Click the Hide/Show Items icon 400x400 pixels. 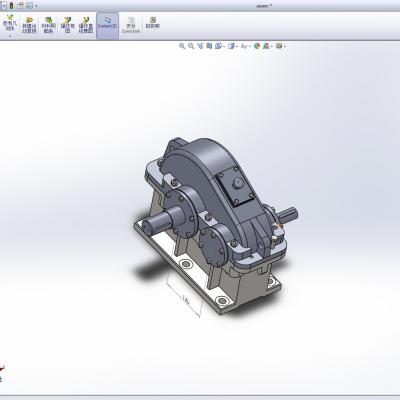tap(244, 46)
